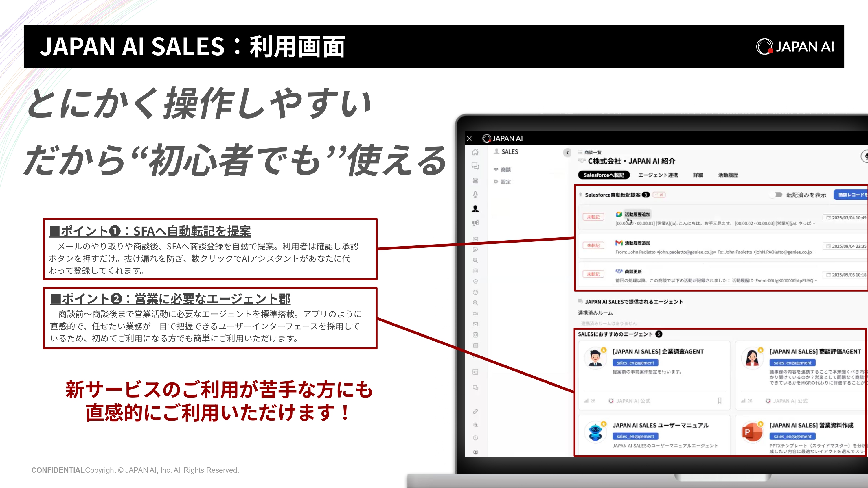Click the Salesforceへ転記 button
The width and height of the screenshot is (868, 488).
pyautogui.click(x=604, y=175)
